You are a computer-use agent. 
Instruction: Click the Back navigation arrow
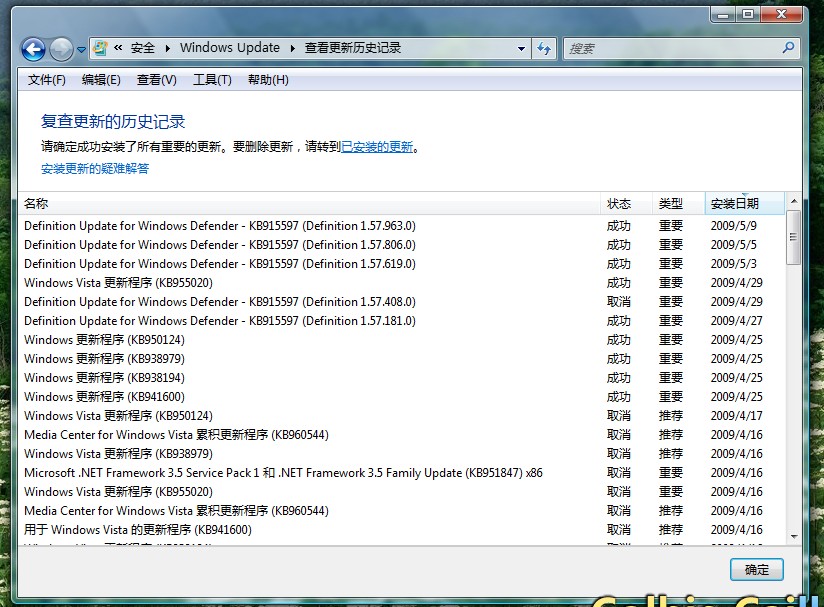point(33,50)
